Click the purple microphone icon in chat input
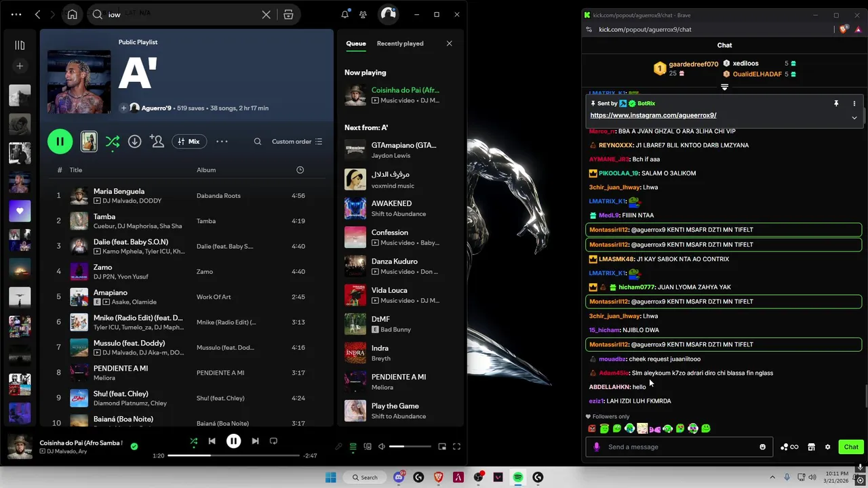 pyautogui.click(x=597, y=447)
